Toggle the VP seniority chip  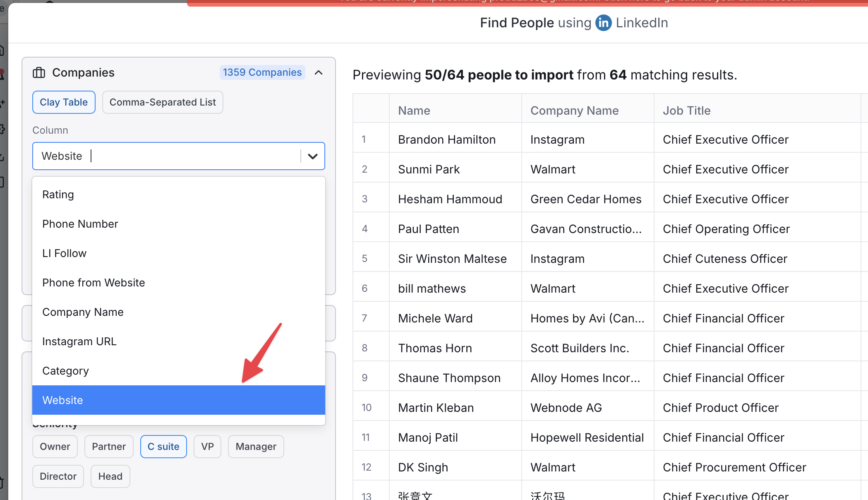207,447
